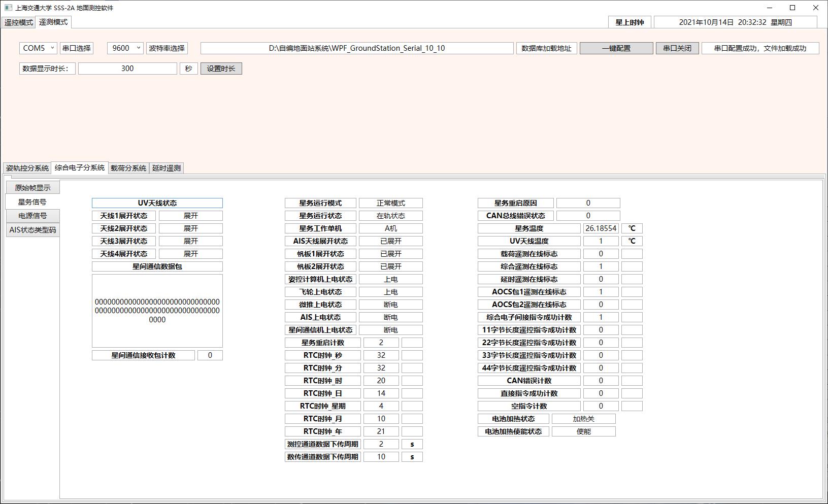Open the 姿轨控分系统 tab
This screenshot has width=828, height=504.
click(x=27, y=168)
